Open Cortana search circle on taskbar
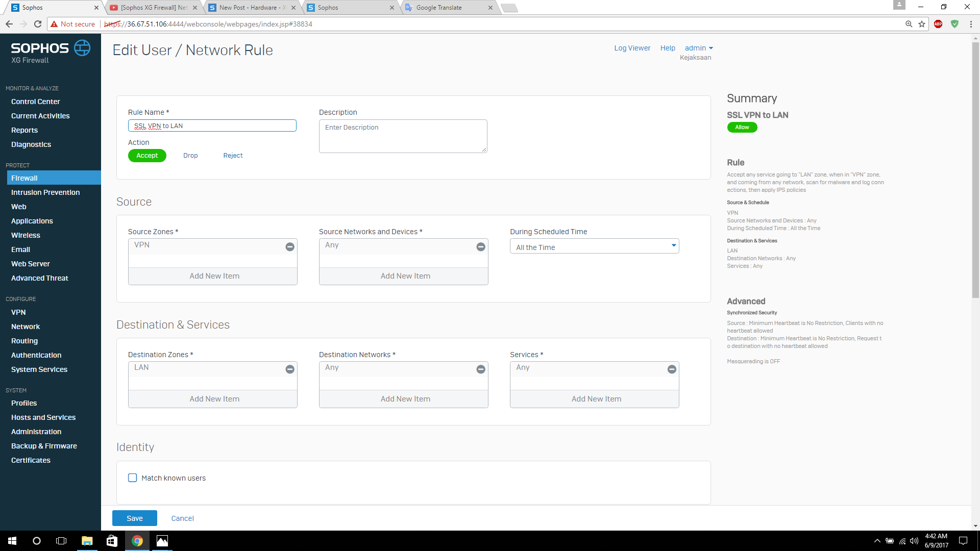This screenshot has height=551, width=980. click(37, 541)
